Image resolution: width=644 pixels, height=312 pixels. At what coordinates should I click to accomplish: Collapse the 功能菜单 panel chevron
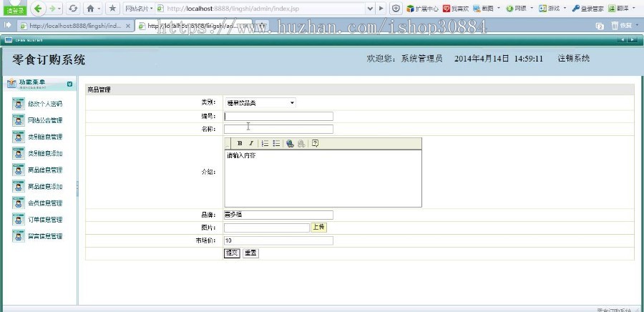pyautogui.click(x=70, y=84)
